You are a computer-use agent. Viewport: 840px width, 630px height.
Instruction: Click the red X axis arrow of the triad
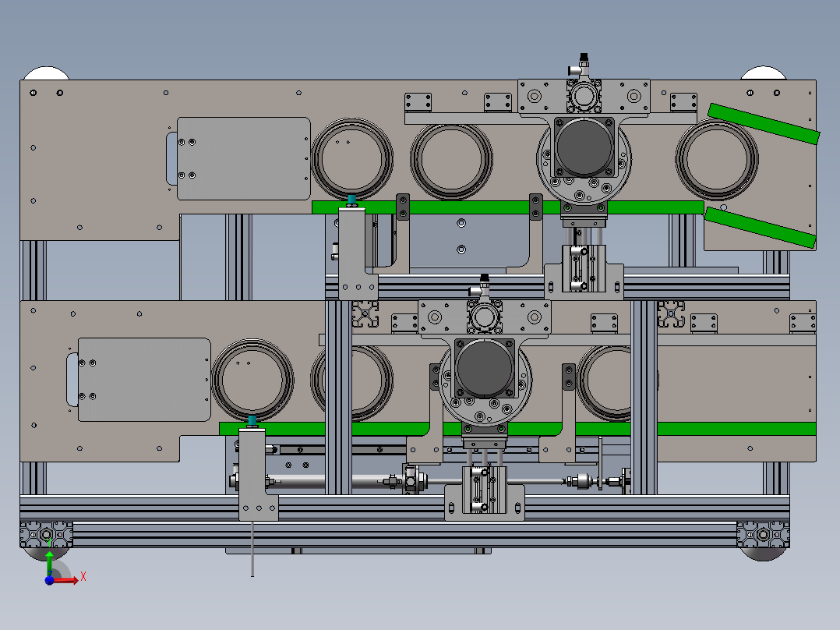[67, 580]
